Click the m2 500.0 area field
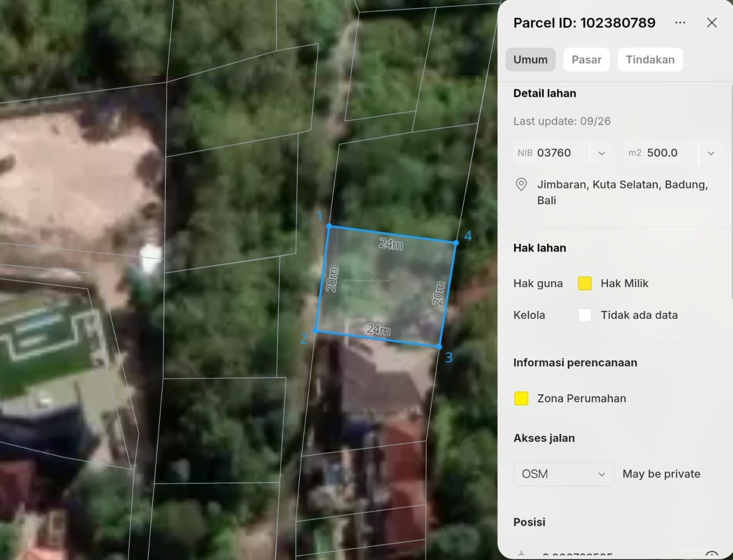Image resolution: width=733 pixels, height=560 pixels. (661, 153)
